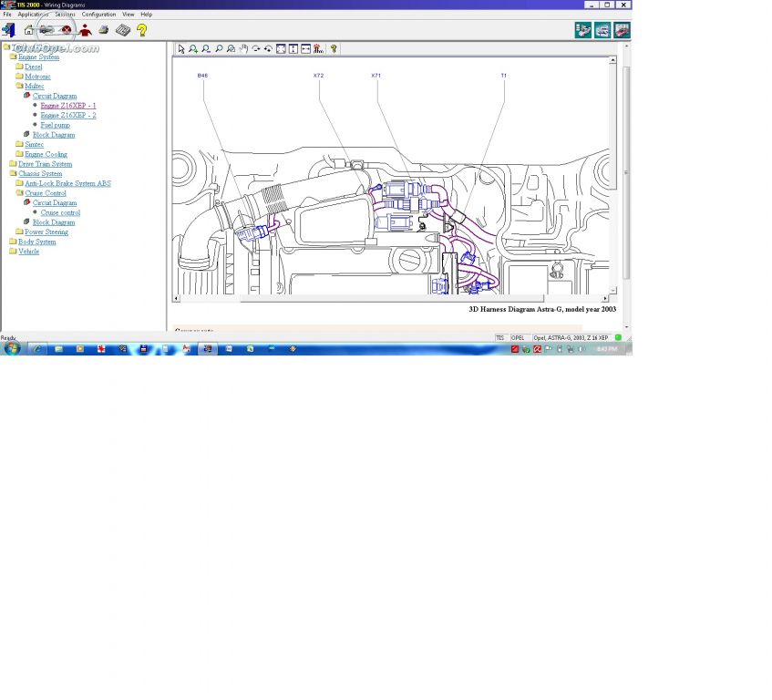Select the hand pan tool
The width and height of the screenshot is (772, 700).
click(243, 48)
